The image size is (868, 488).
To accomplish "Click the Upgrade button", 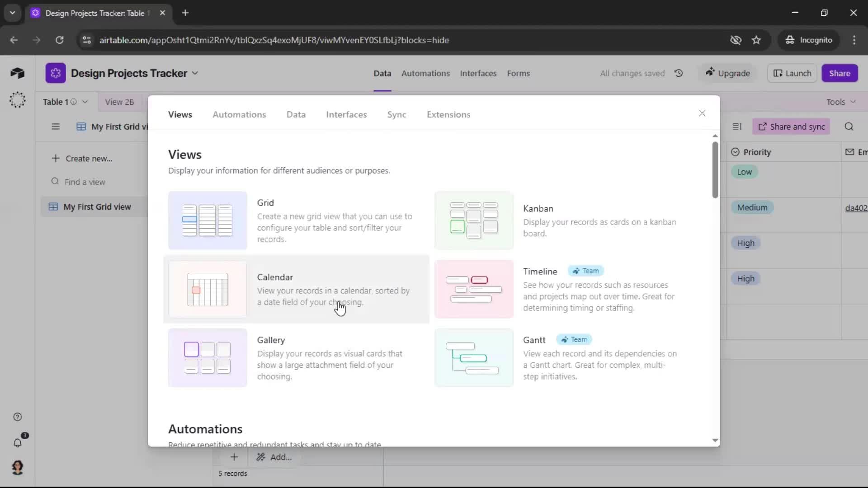I will (728, 73).
